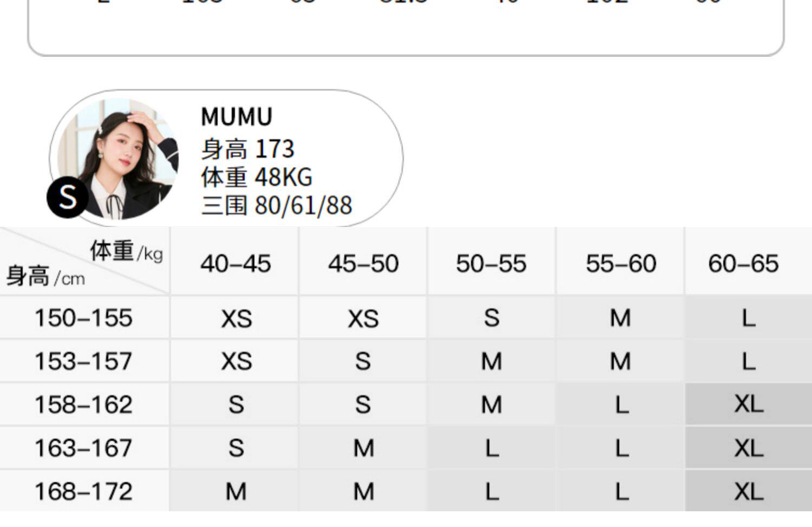This screenshot has width=812, height=527.
Task: Click the 163–167 height row label
Action: pos(83,448)
